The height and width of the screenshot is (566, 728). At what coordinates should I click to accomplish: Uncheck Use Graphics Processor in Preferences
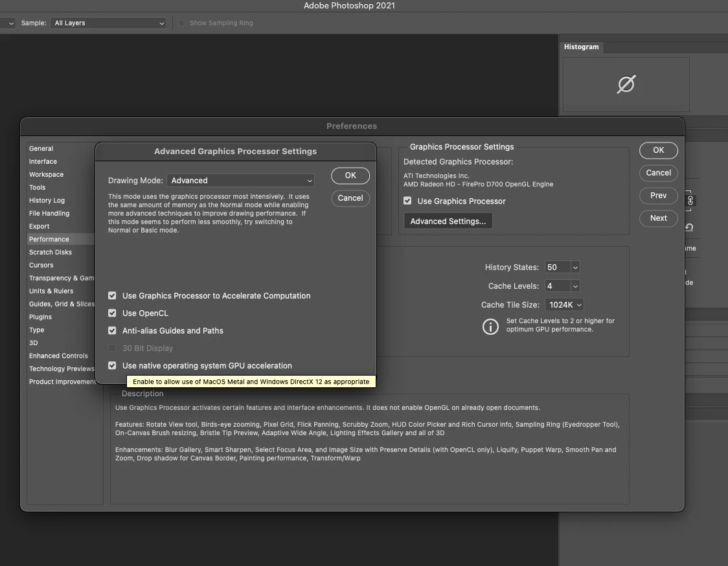coord(407,201)
